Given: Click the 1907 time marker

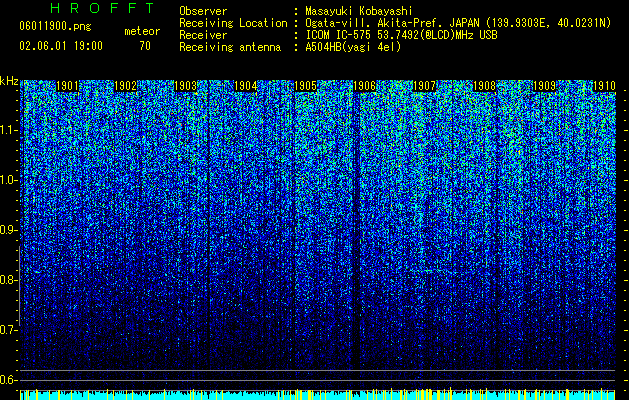Looking at the screenshot, I should tap(424, 86).
